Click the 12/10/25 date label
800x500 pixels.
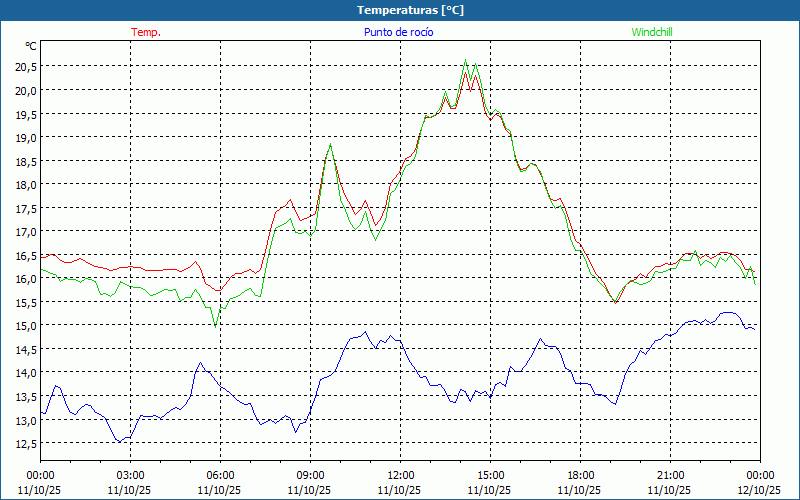[759, 490]
